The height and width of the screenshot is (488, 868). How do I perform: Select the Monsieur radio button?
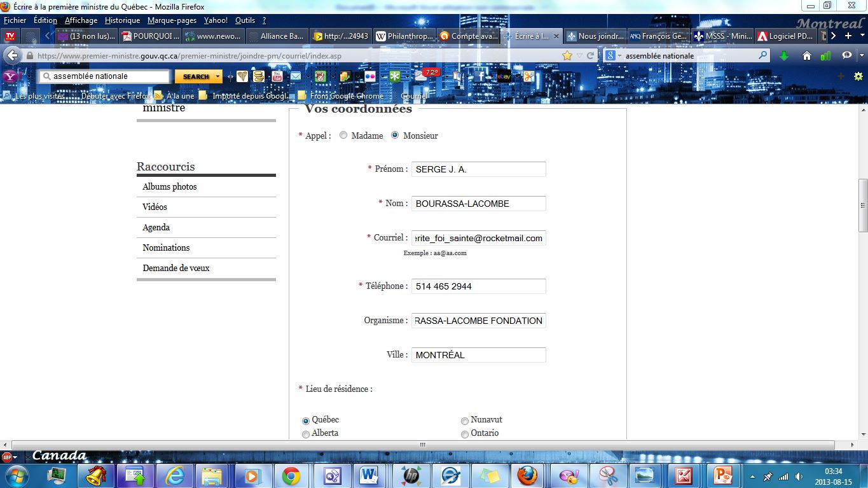pyautogui.click(x=395, y=136)
